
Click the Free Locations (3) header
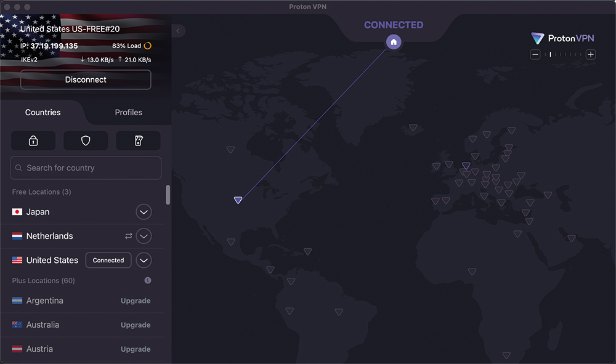(42, 192)
